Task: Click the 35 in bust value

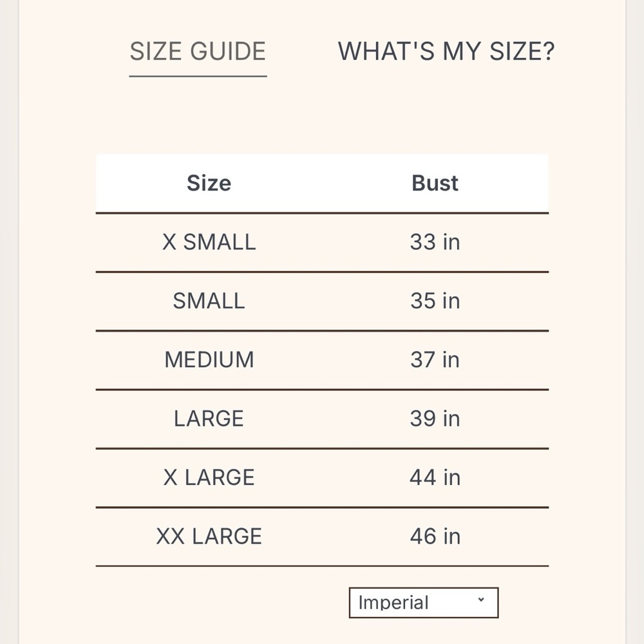Action: (x=435, y=301)
